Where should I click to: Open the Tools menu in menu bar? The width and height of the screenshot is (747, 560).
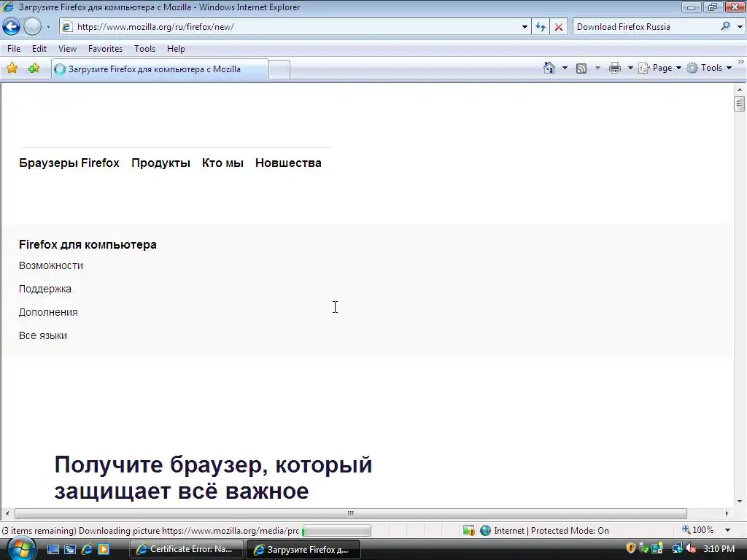(x=145, y=49)
